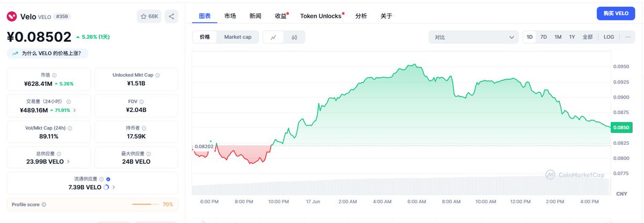Click the 17.59K holders value
This screenshot has width=644, height=223.
pyautogui.click(x=136, y=136)
